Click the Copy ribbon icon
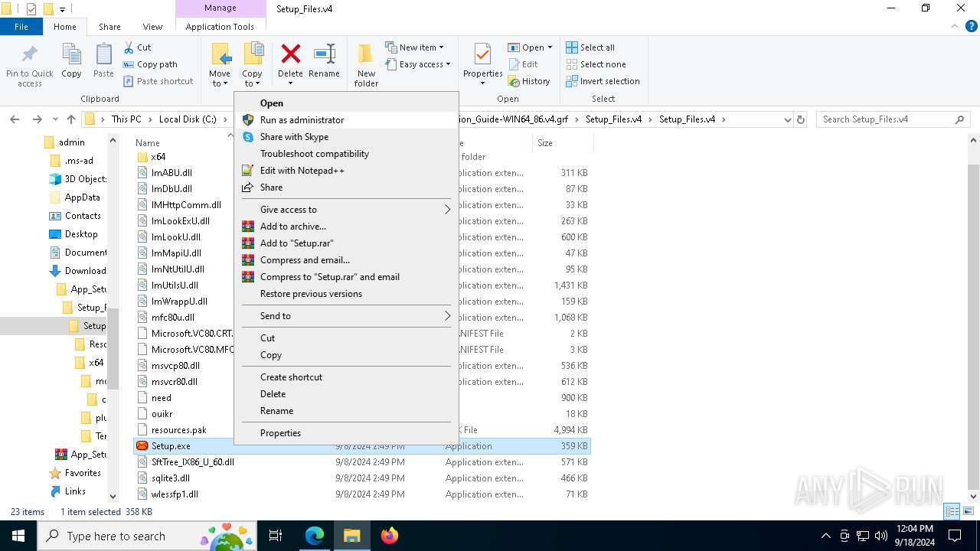The height and width of the screenshot is (551, 980). [x=71, y=55]
